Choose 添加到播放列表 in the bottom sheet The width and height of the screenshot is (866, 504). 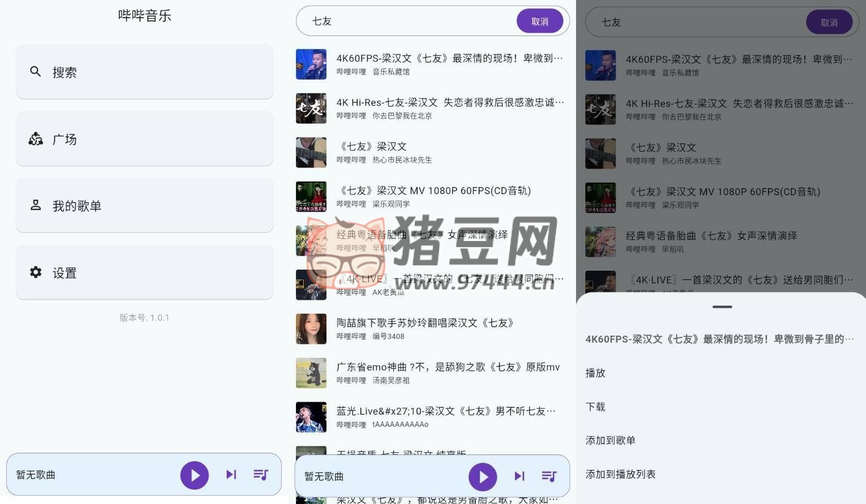pos(620,474)
